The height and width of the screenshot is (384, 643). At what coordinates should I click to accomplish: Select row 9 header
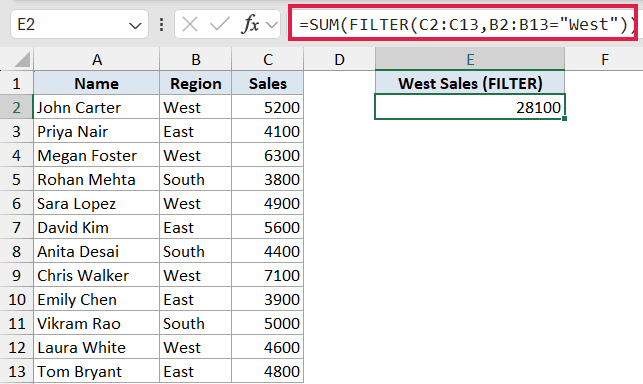click(16, 275)
